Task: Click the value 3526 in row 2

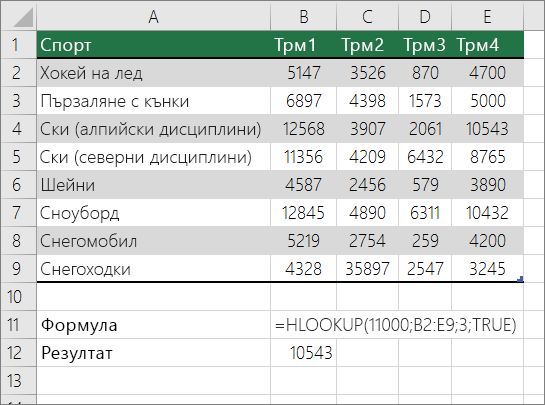Action: [367, 73]
